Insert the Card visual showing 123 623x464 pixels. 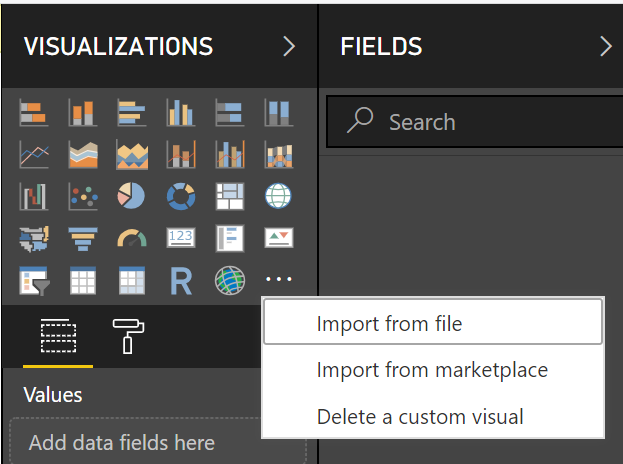click(x=180, y=239)
